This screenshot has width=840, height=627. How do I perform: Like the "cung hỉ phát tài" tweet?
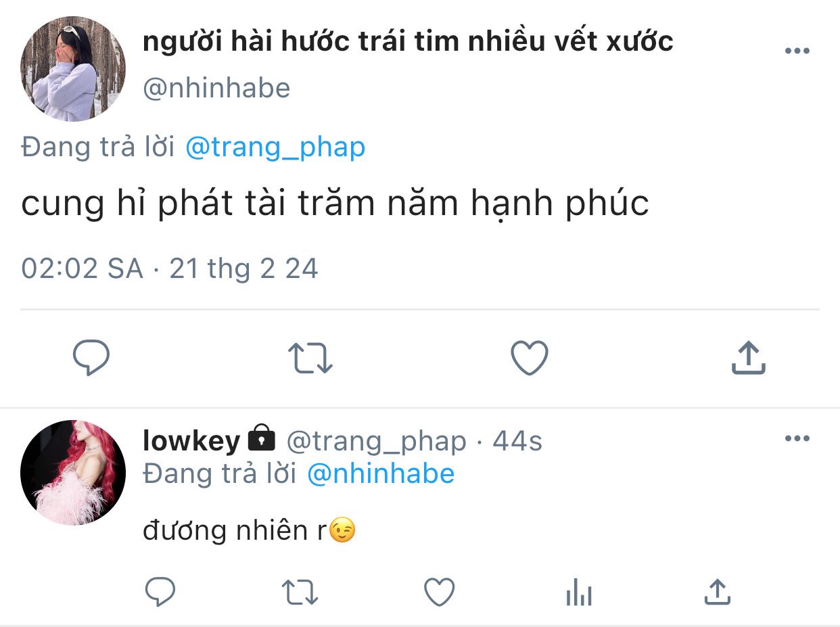529,357
